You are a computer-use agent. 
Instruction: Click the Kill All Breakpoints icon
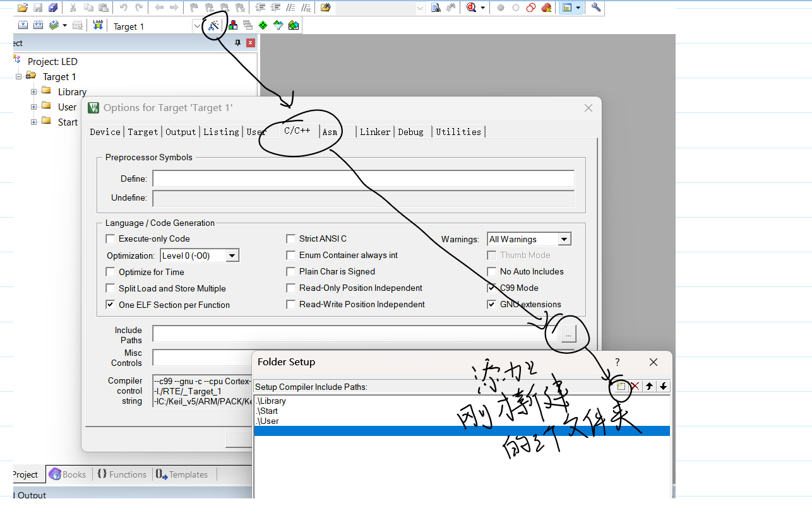tap(546, 8)
